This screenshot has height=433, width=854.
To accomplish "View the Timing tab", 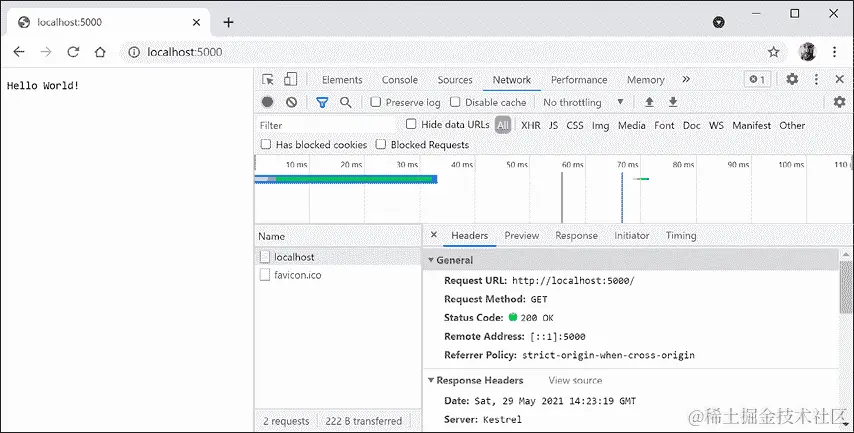I will click(681, 235).
